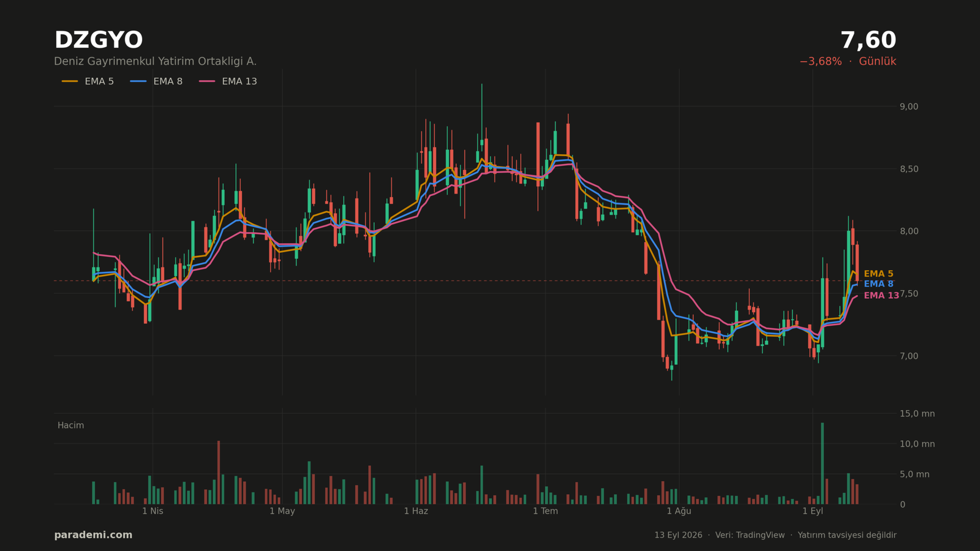Click the −3,68% daily change text
Image resolution: width=980 pixels, height=551 pixels.
click(820, 61)
